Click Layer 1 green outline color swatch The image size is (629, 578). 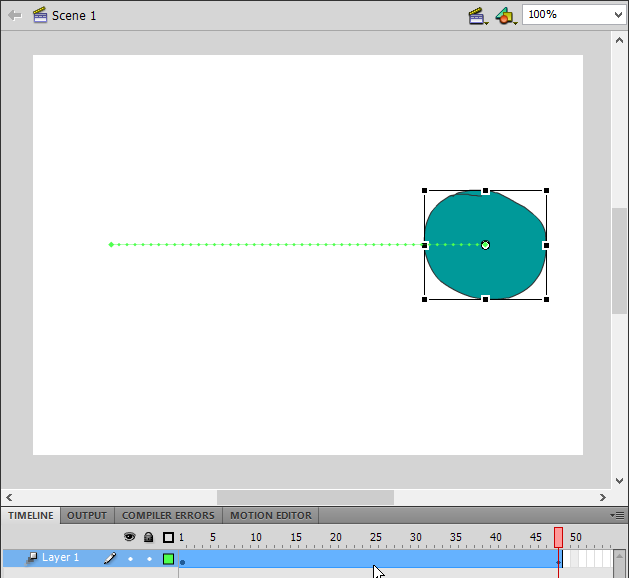pos(168,559)
